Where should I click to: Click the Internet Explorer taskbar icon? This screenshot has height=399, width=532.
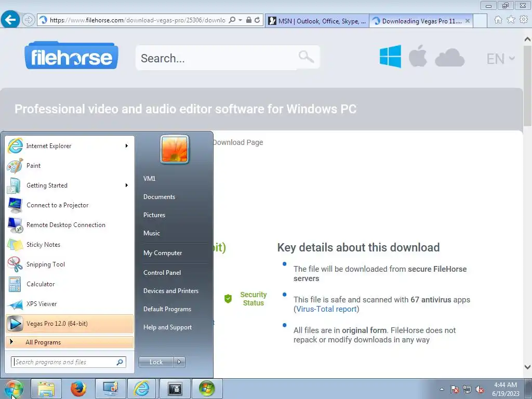point(141,389)
